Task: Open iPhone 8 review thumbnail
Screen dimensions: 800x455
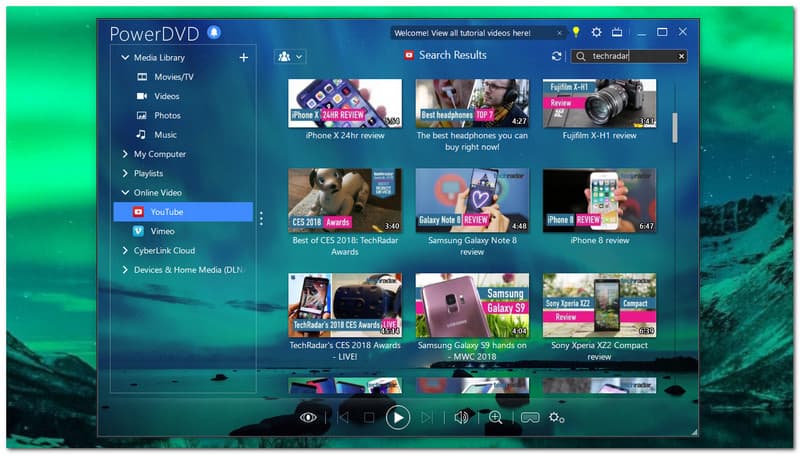Action: (x=599, y=200)
